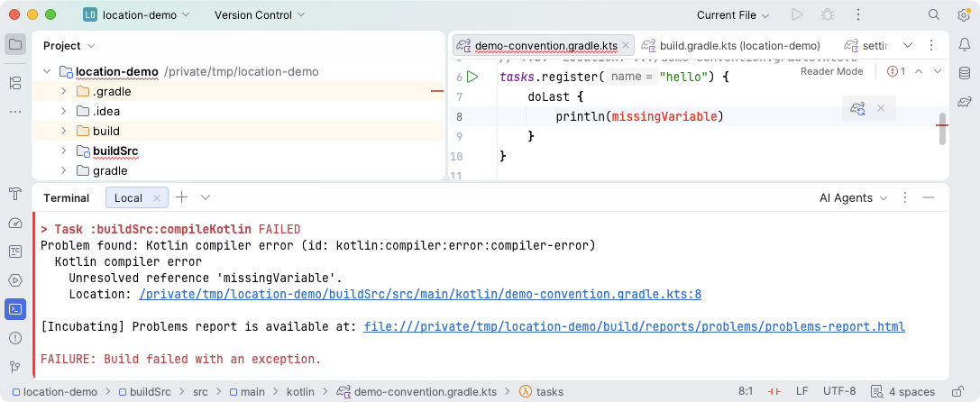The width and height of the screenshot is (980, 402).
Task: Open the main toolbar more actions menu
Action: tap(858, 15)
